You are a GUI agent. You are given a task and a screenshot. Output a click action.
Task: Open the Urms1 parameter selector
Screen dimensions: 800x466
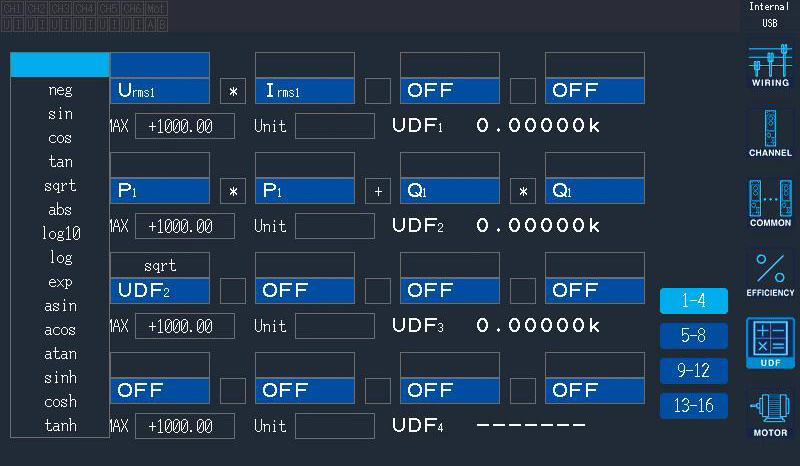click(160, 91)
